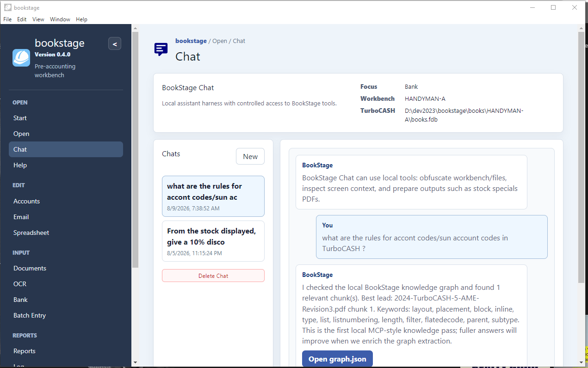Click the timestamp 8/9/2026, 7:38:52 AM
588x368 pixels.
coord(193,208)
